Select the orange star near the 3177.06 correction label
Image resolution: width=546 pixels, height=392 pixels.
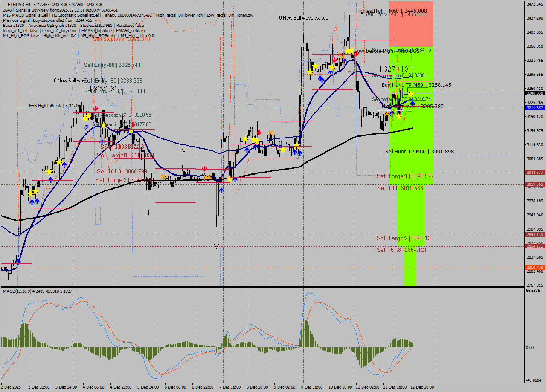click(131, 130)
